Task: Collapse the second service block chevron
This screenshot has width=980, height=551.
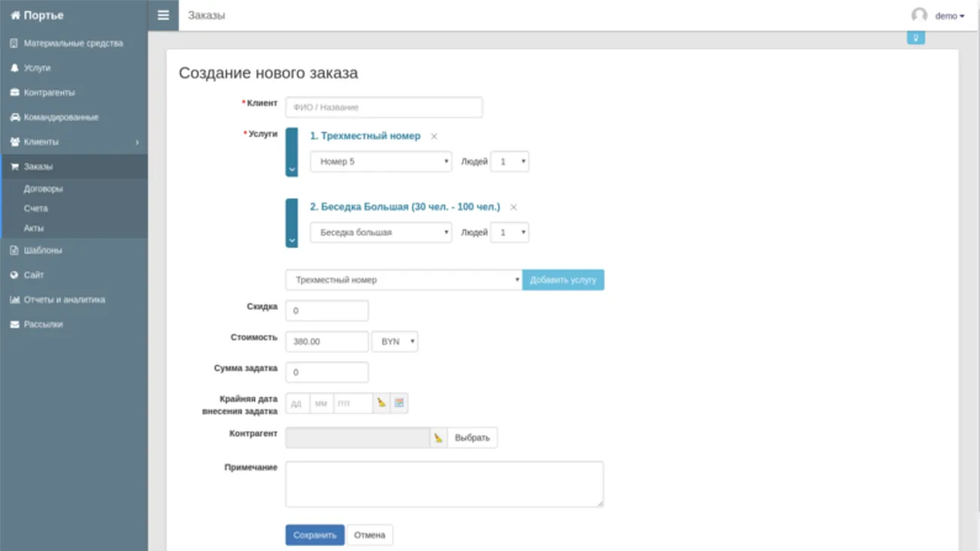Action: pos(292,241)
